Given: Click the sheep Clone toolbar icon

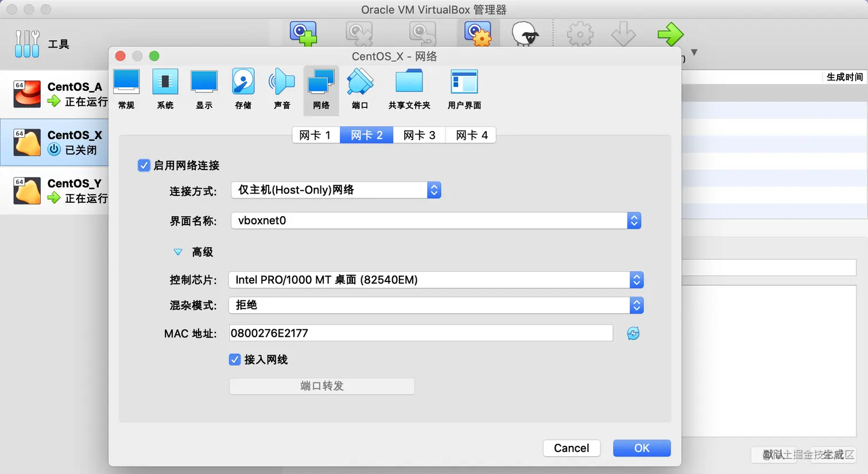Looking at the screenshot, I should [x=525, y=33].
